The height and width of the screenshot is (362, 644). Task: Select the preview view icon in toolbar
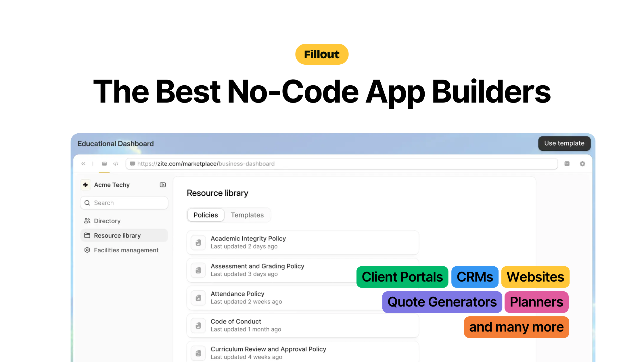(x=104, y=164)
